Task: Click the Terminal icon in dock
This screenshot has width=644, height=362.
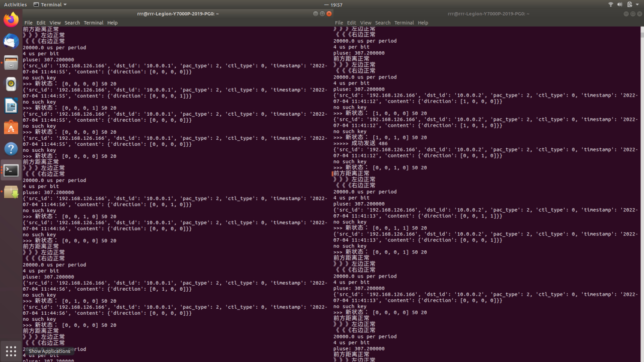Action: 11,170
